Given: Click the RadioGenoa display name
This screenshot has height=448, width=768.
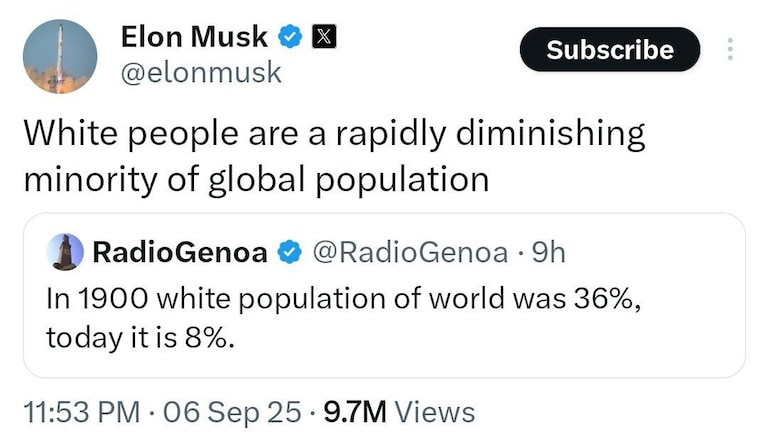Looking at the screenshot, I should point(180,252).
